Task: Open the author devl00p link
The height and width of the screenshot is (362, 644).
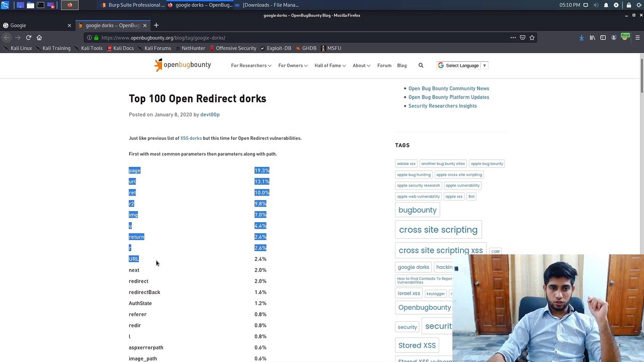Action: [210, 115]
